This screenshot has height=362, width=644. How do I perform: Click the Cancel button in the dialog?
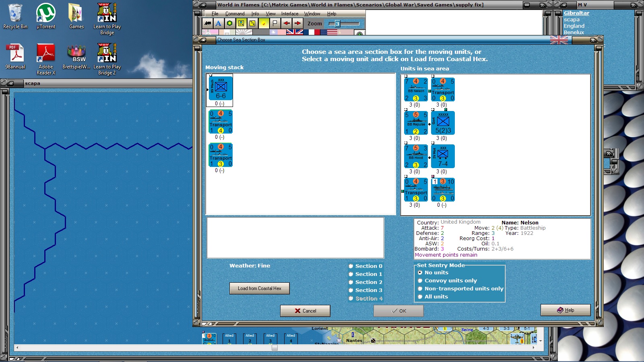click(305, 311)
